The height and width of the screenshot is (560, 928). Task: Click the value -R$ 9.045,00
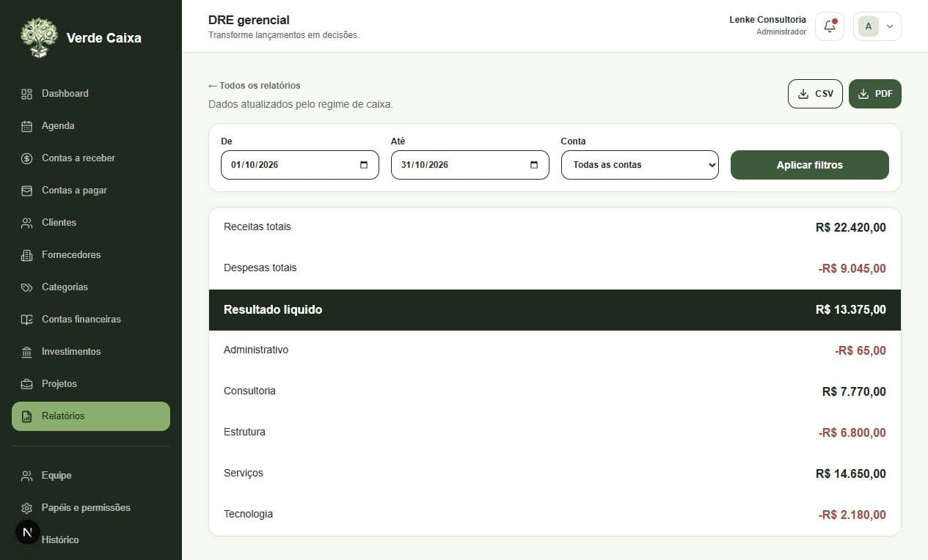click(x=852, y=269)
